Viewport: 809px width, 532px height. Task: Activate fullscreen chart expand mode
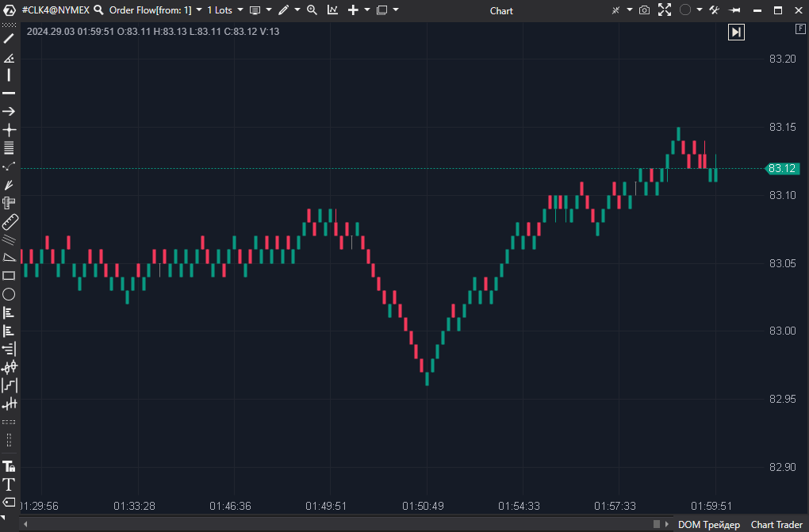(665, 10)
